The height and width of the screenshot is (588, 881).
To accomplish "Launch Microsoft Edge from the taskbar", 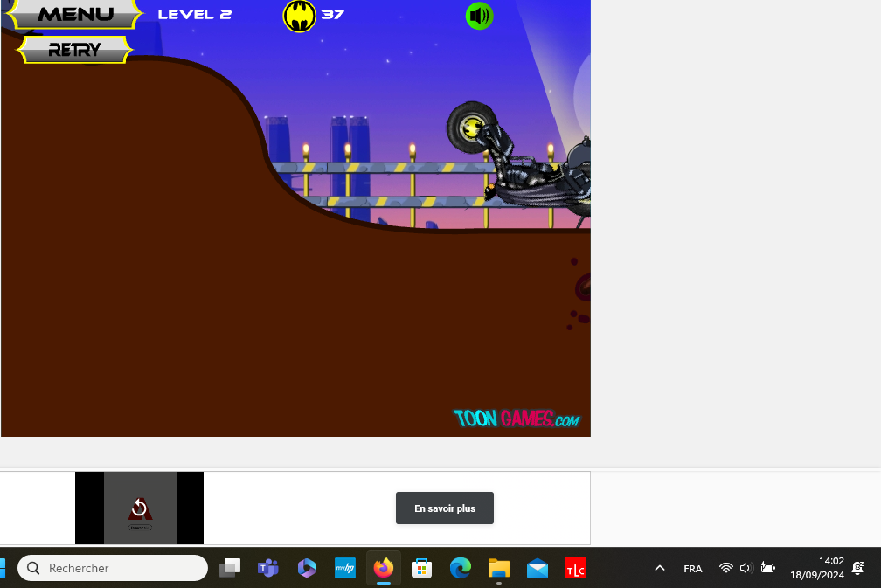I will pyautogui.click(x=460, y=568).
